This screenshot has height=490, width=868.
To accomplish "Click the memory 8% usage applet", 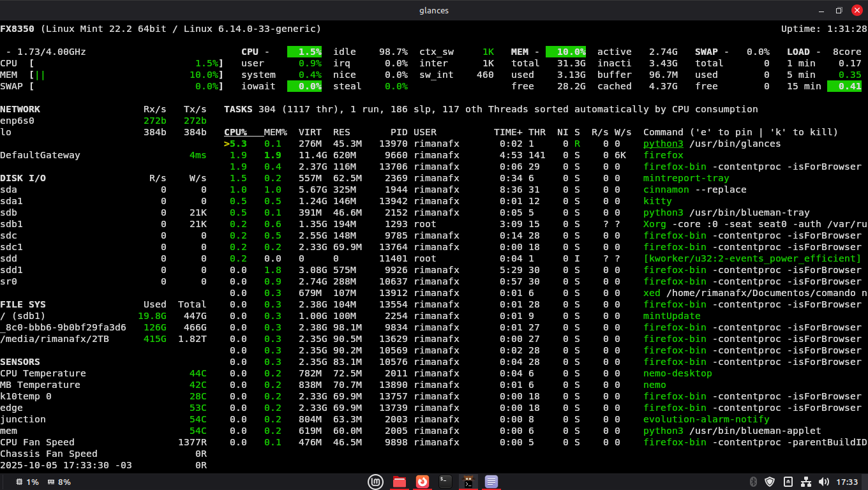I will 59,482.
